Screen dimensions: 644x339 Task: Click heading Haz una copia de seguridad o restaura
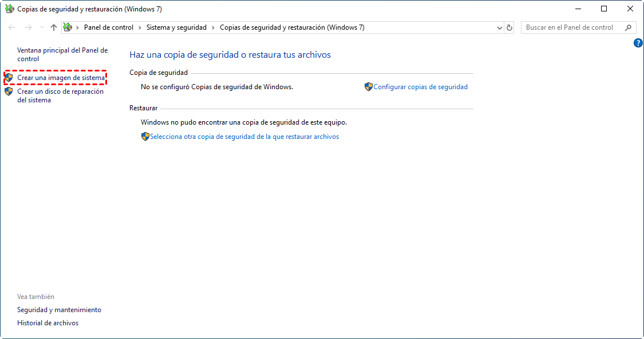point(230,54)
